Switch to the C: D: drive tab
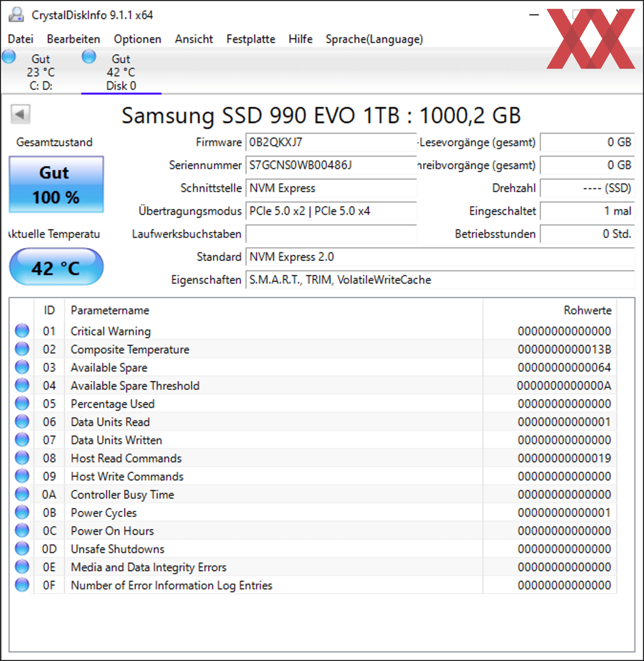The height and width of the screenshot is (661, 644). click(41, 72)
